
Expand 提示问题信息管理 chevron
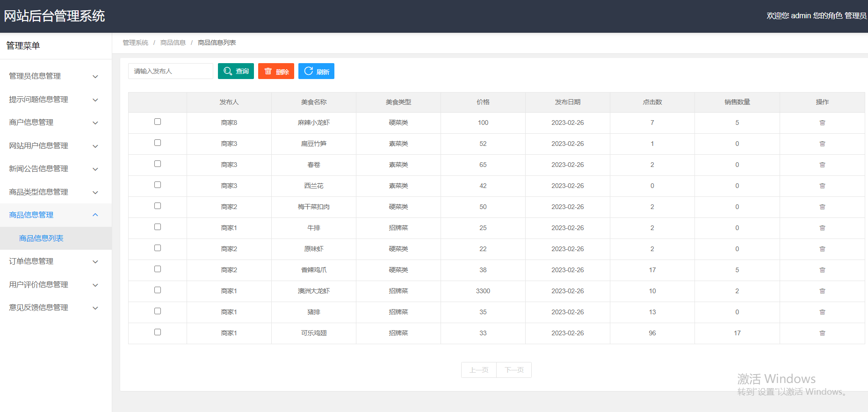tap(95, 100)
